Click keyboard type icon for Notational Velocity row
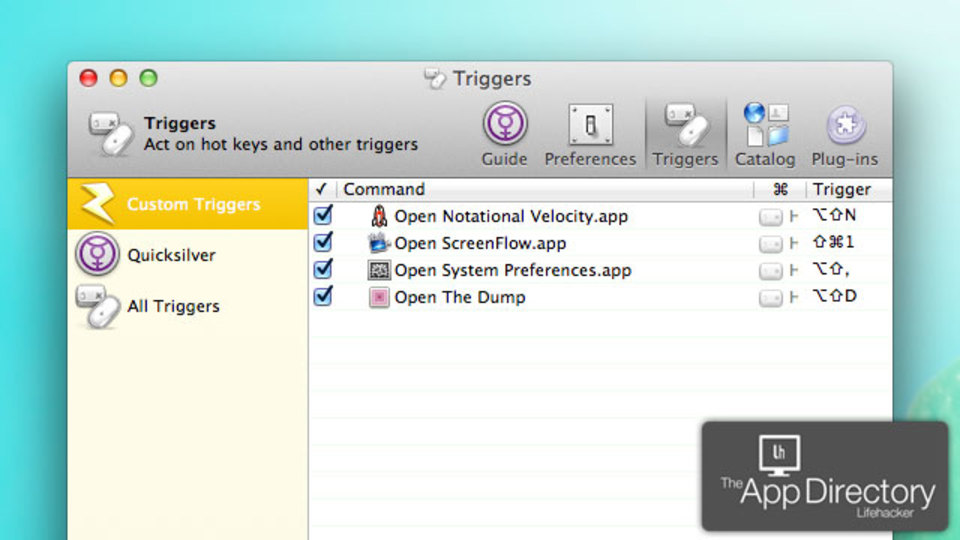The width and height of the screenshot is (960, 540). click(771, 217)
